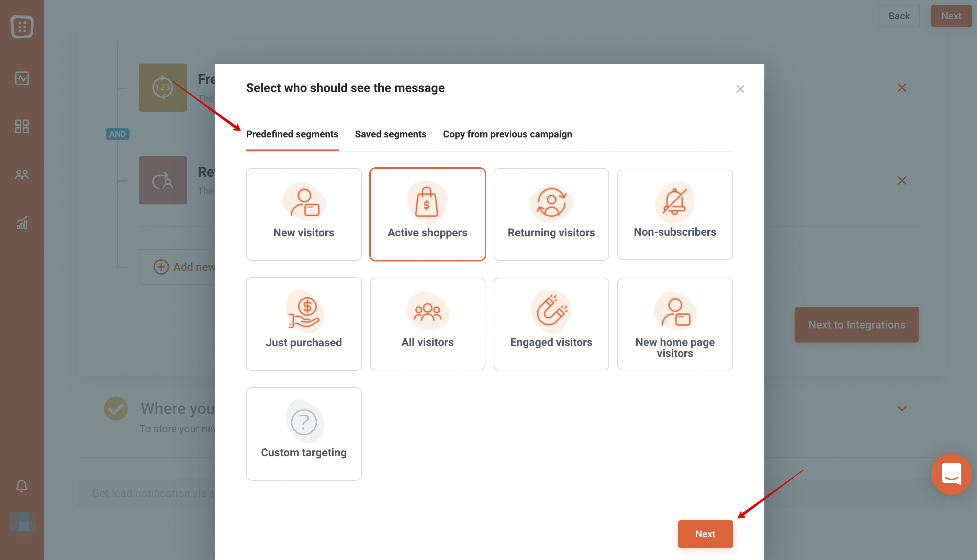Screen dimensions: 977x560
Task: Select the Engaged visitors segment card
Action: [x=551, y=324]
